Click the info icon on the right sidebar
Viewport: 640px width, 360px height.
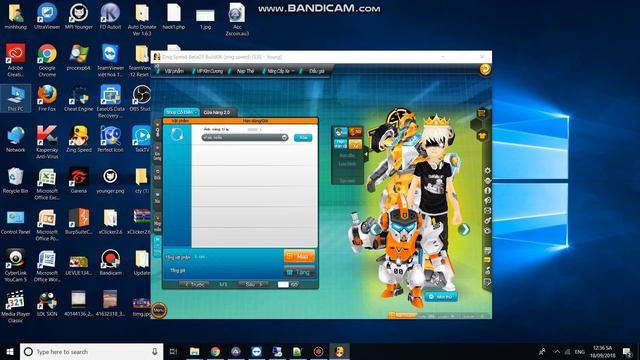[x=487, y=190]
